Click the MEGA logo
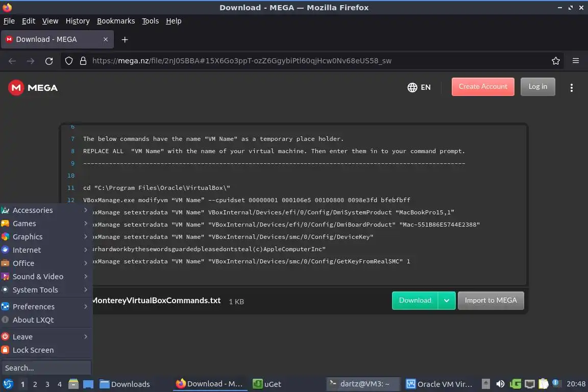 (33, 88)
